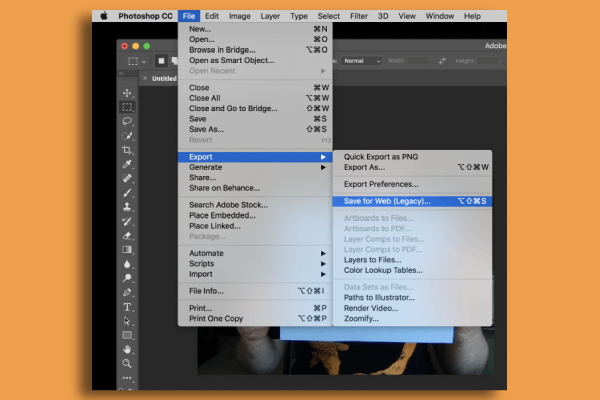Open the Export submenu item
Screen dimensions: 600x400
[x=255, y=157]
